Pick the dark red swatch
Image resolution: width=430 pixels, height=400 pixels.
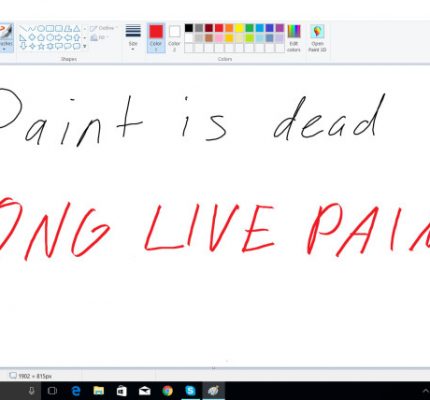[x=209, y=28]
